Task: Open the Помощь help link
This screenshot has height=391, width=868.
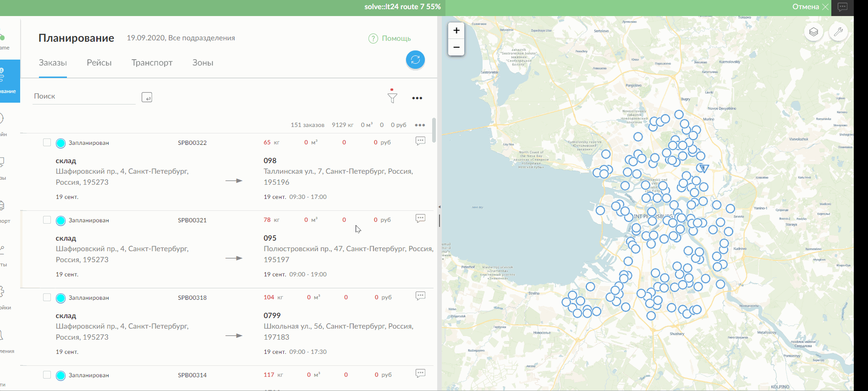Action: (x=396, y=39)
